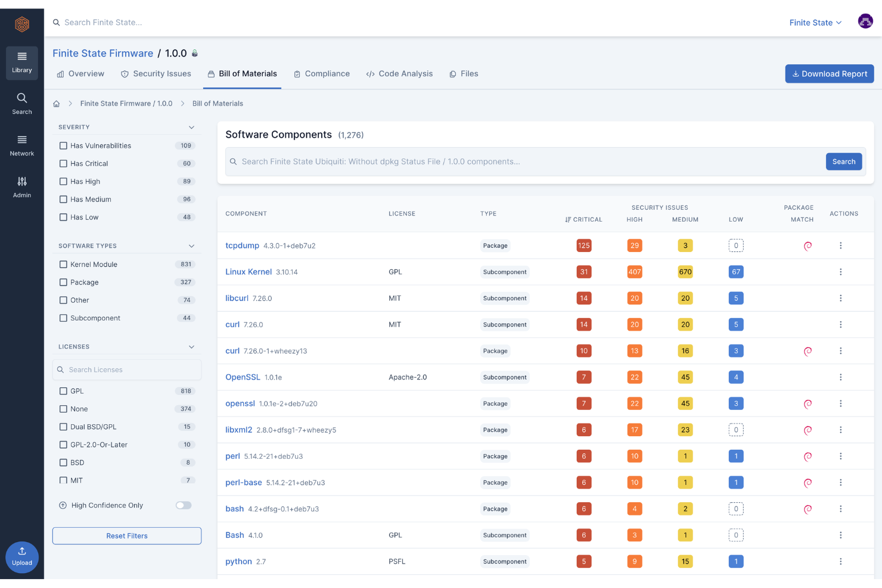
Task: Focus the Search Licenses input field
Action: [x=127, y=370]
